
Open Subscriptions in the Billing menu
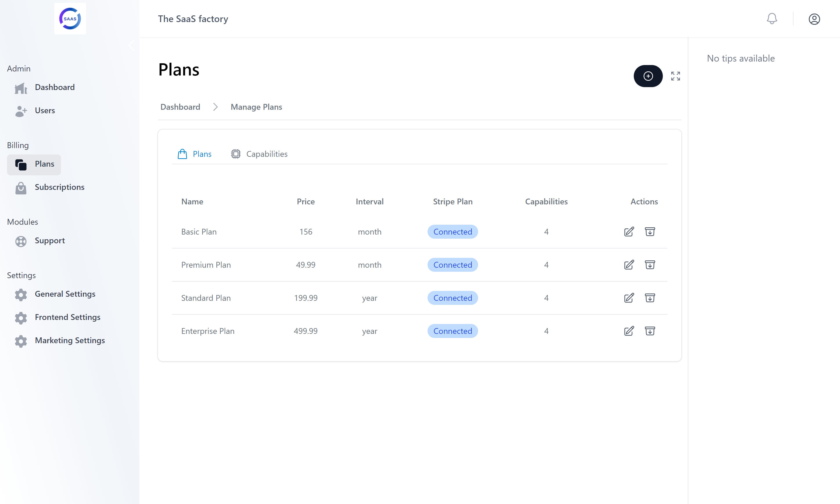pyautogui.click(x=60, y=187)
